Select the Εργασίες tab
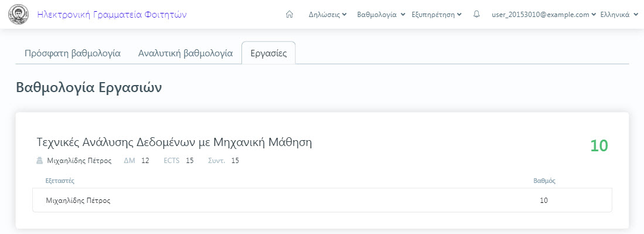 (268, 53)
